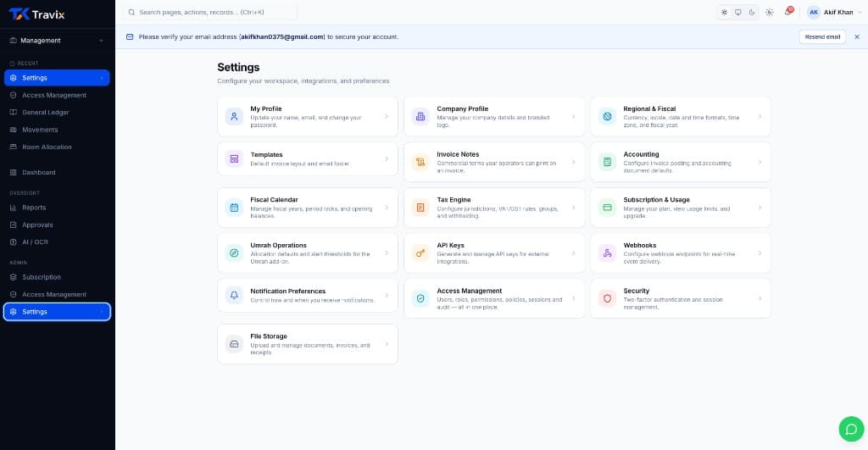
Task: Open the Umrah Operations card title
Action: click(x=278, y=245)
